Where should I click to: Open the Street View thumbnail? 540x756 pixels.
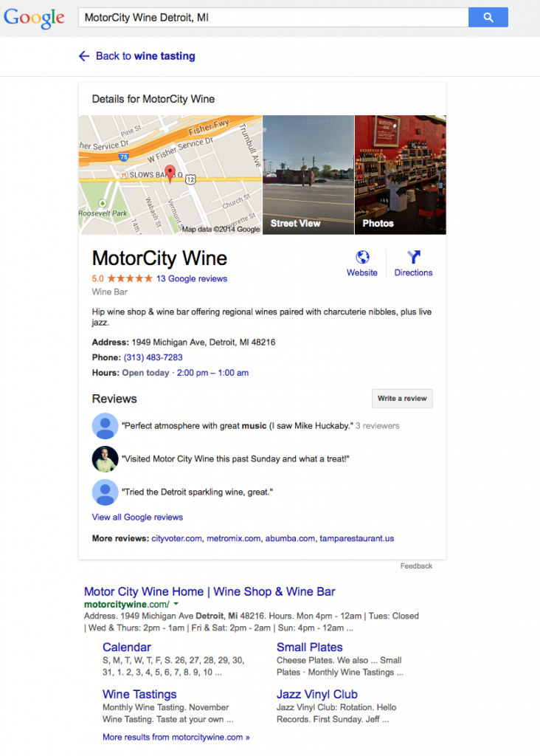tap(308, 175)
